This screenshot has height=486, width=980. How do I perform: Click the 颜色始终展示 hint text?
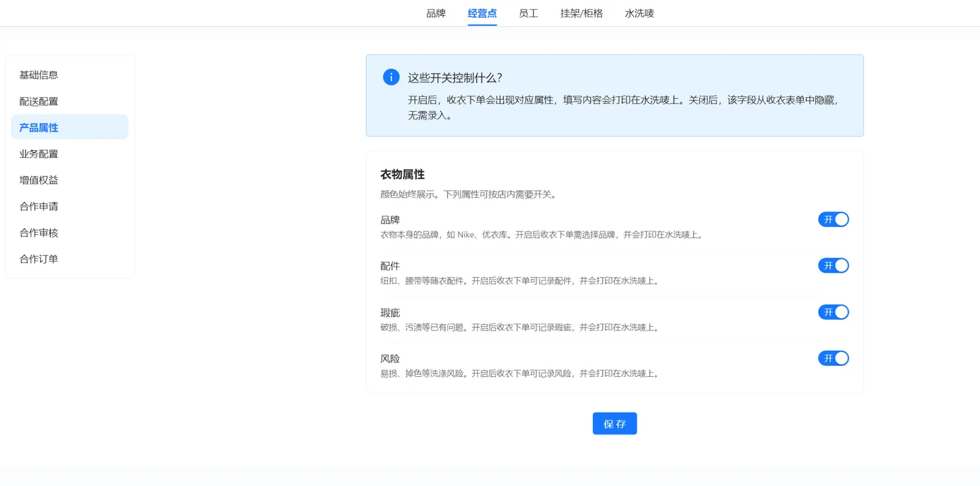pos(470,194)
